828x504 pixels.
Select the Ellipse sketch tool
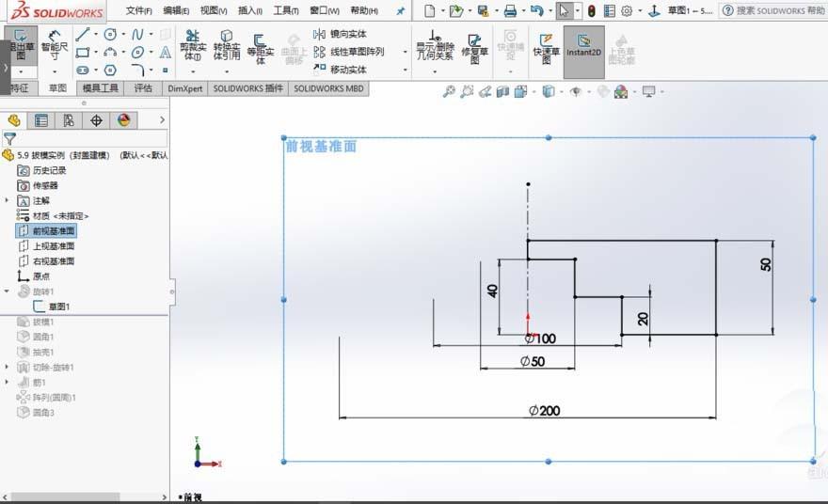[x=137, y=52]
